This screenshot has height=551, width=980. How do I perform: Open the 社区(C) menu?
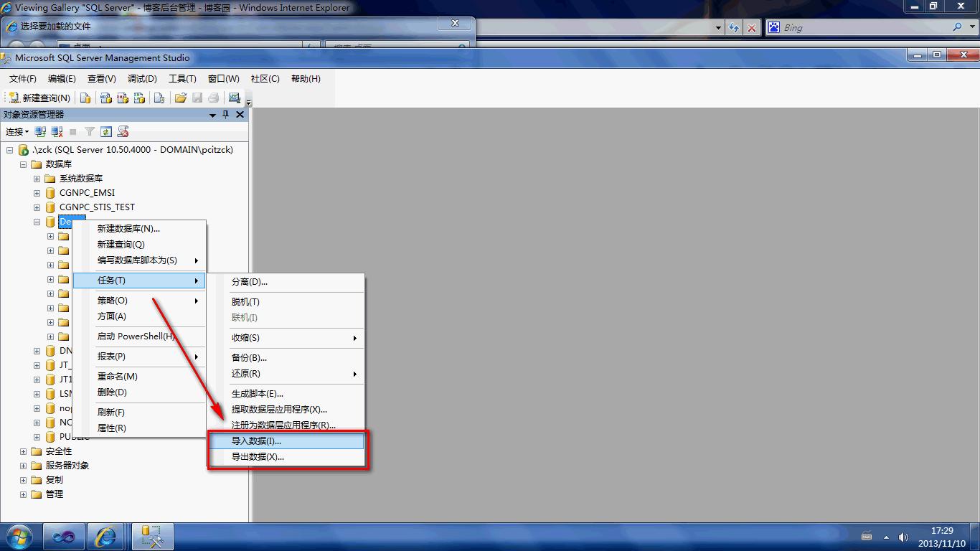click(265, 79)
